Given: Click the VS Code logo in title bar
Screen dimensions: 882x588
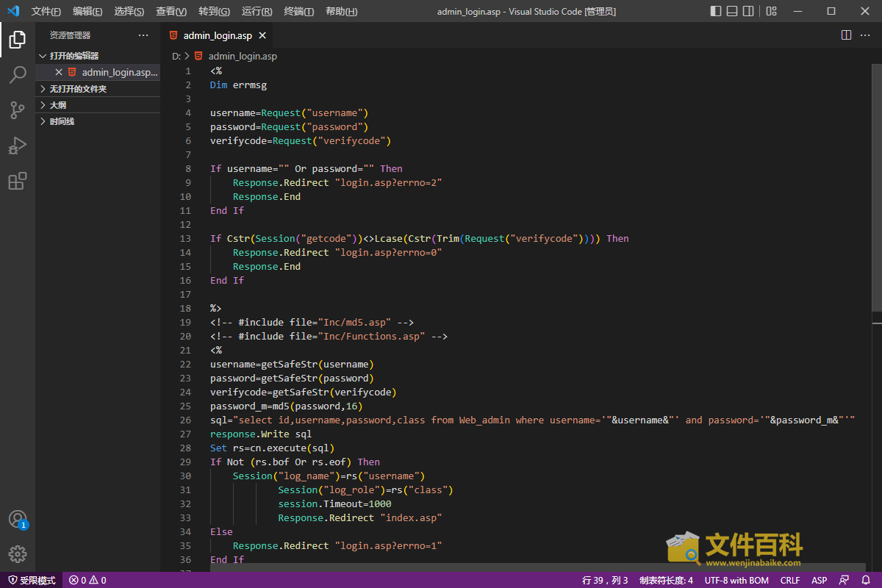Looking at the screenshot, I should (13, 11).
